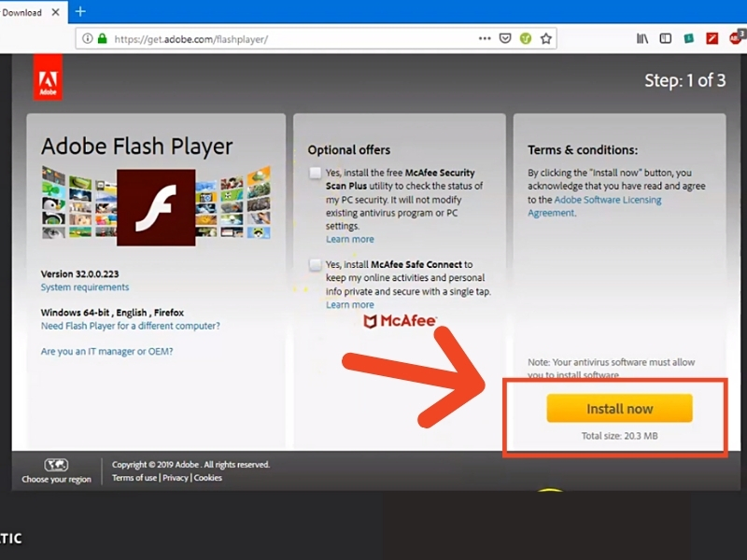Screen dimensions: 747x560
Task: Click the Terms & conditions heading
Action: coord(583,150)
